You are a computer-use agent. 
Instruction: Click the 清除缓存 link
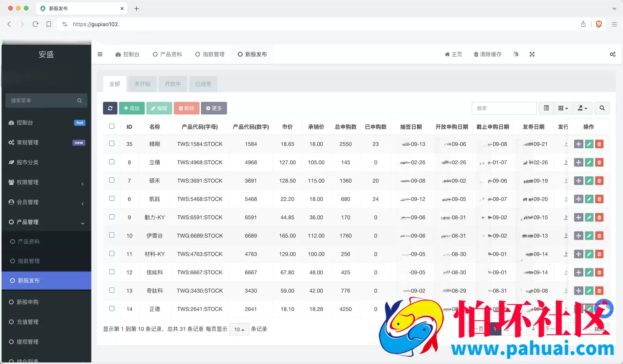(x=487, y=55)
